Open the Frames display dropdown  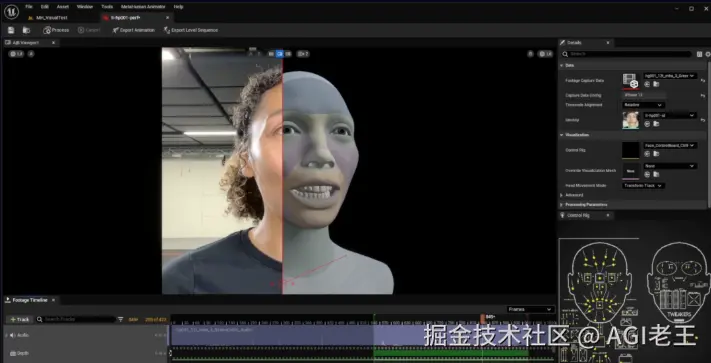coord(531,309)
